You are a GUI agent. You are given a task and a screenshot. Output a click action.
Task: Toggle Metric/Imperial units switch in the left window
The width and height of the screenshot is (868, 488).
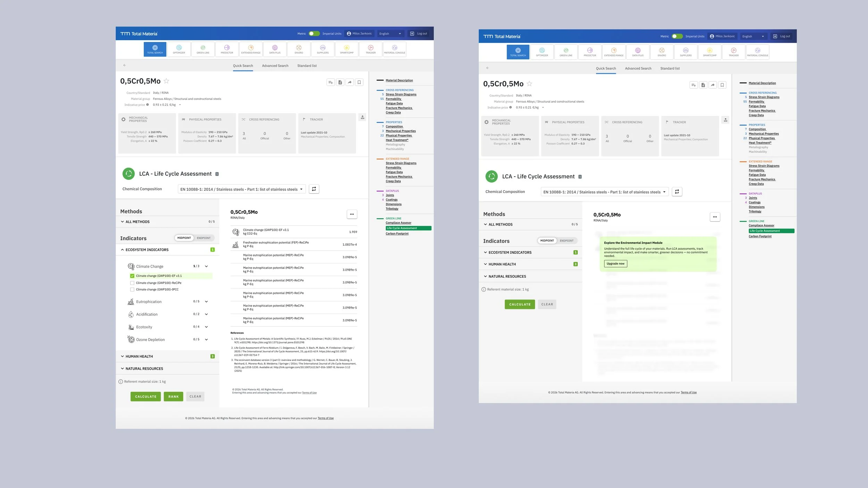click(x=314, y=34)
